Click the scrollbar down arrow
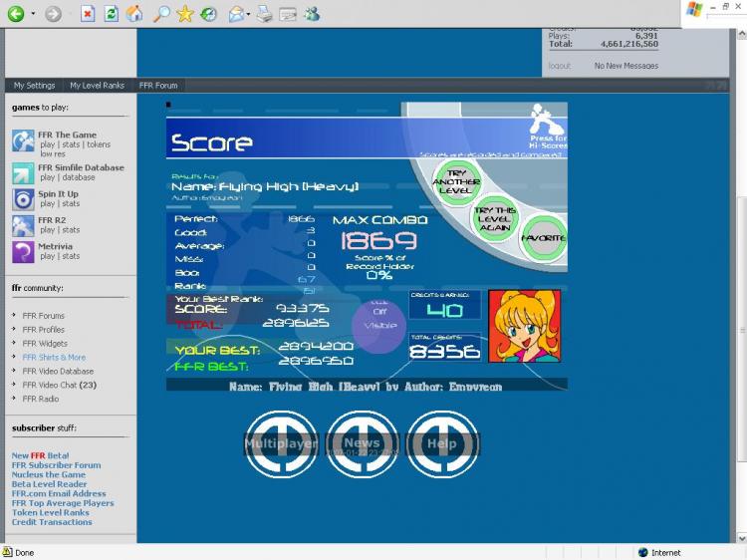This screenshot has width=747, height=560. (742, 538)
